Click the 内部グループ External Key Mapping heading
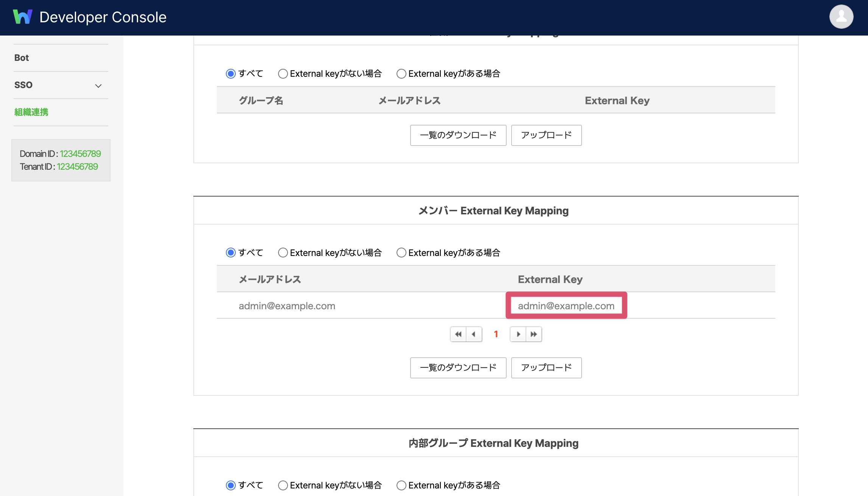868x496 pixels. (493, 443)
